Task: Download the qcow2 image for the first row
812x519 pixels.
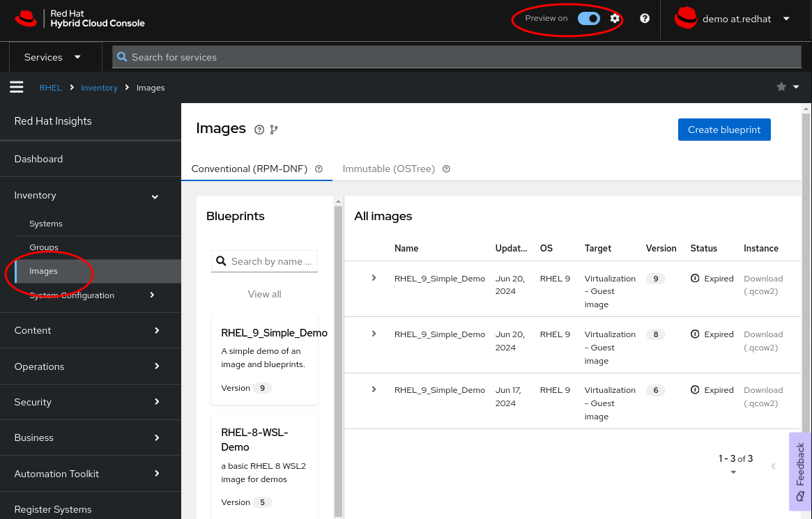Action: pyautogui.click(x=763, y=284)
